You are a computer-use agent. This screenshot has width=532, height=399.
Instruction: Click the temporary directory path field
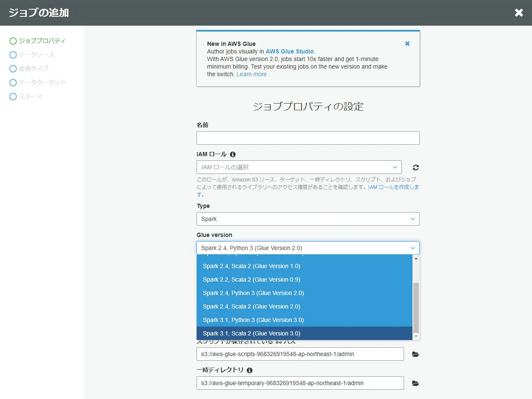[x=300, y=383]
